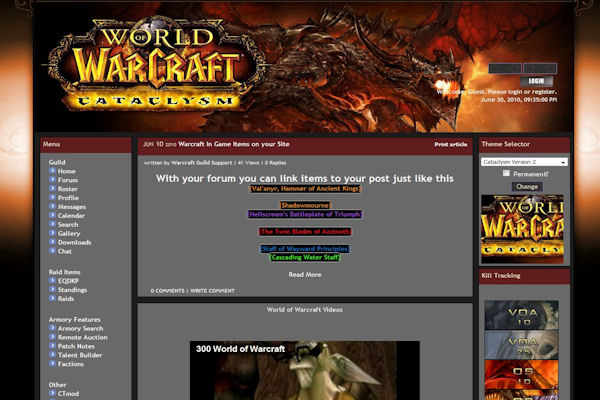This screenshot has width=600, height=400.
Task: Open the Talent Builder menu item
Action: 80,355
